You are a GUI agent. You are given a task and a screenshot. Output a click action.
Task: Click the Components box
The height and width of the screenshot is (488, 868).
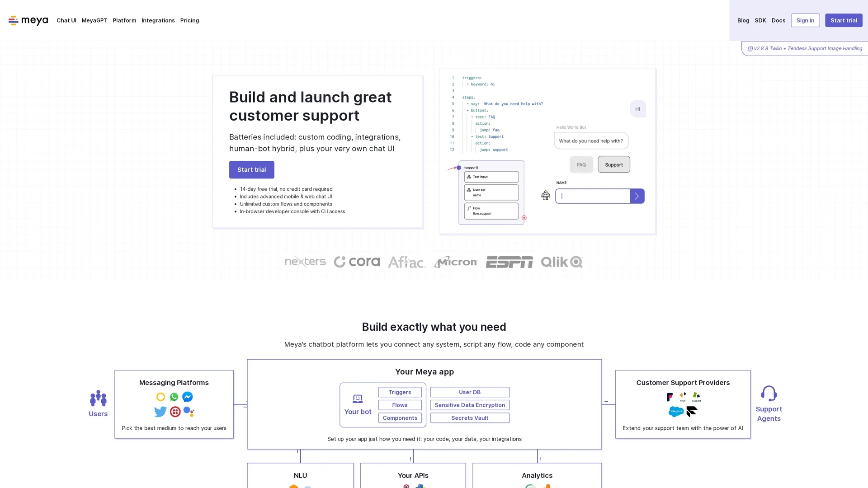tap(400, 418)
